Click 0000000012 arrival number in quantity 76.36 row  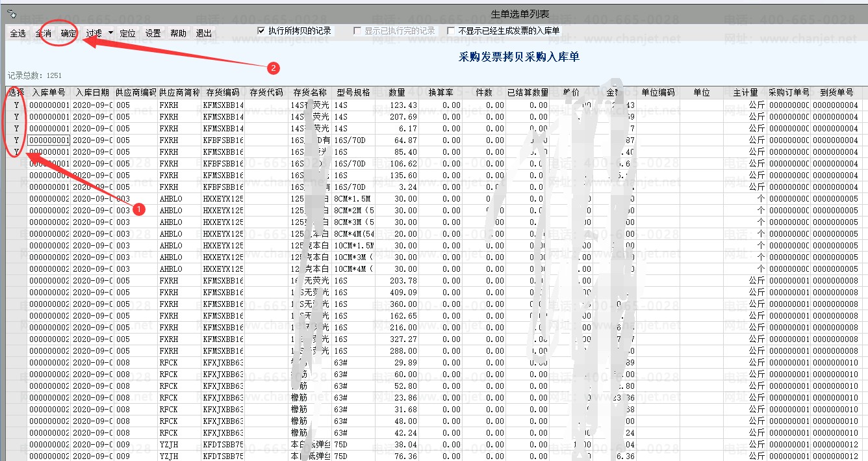pyautogui.click(x=836, y=456)
